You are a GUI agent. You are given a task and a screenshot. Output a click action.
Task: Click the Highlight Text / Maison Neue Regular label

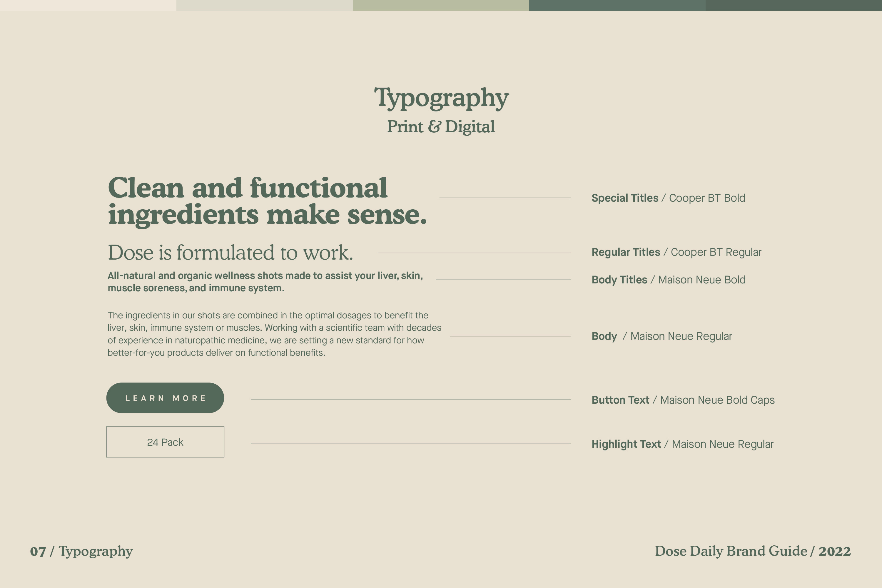[x=682, y=444]
